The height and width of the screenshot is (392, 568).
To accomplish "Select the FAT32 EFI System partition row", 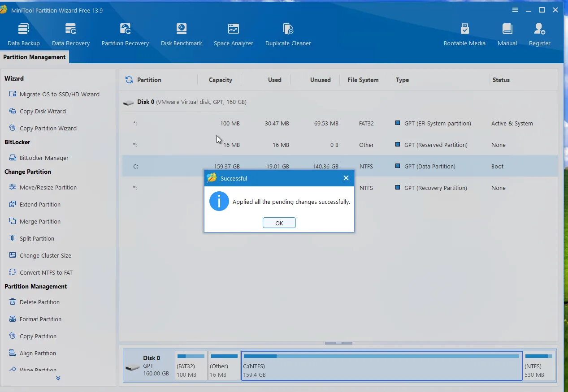I will (340, 123).
